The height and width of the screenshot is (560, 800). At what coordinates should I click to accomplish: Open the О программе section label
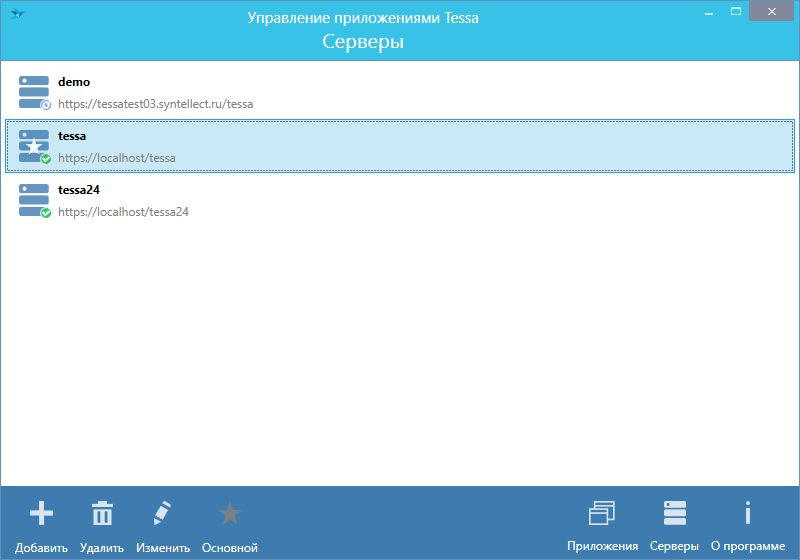(748, 546)
